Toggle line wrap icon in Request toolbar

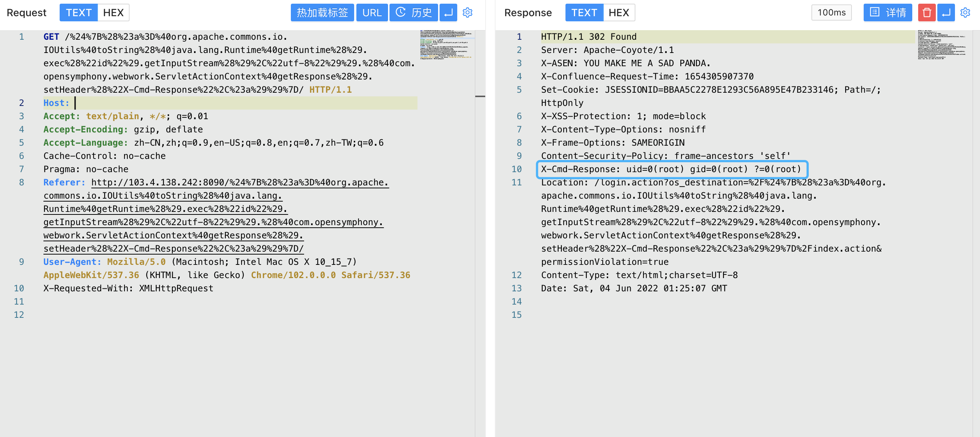point(448,13)
